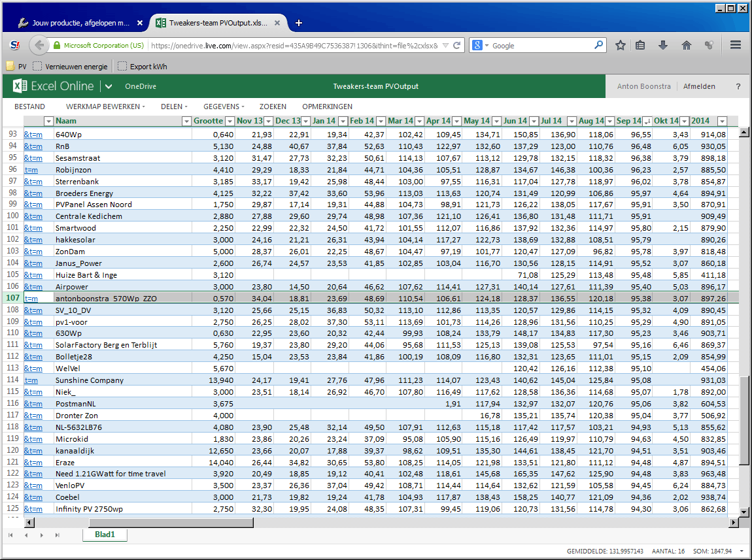Screen dimensions: 752x560
Task: Open the bookmarks list icon
Action: 640,46
